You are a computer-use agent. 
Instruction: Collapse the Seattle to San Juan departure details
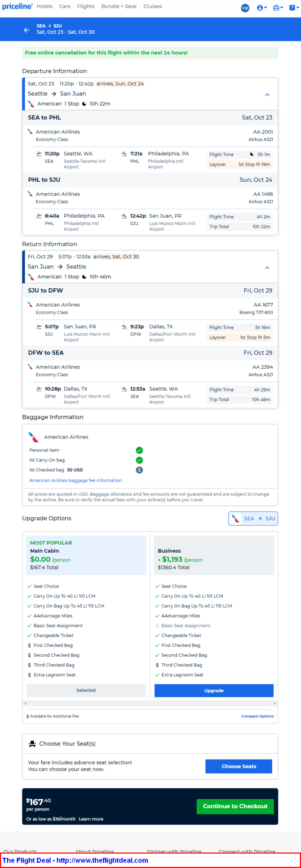pyautogui.click(x=267, y=95)
